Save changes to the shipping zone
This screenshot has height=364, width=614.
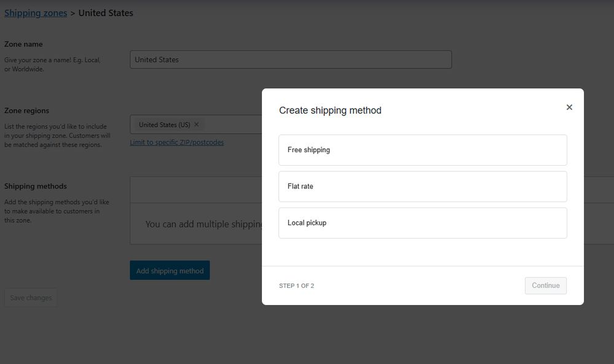coord(31,298)
